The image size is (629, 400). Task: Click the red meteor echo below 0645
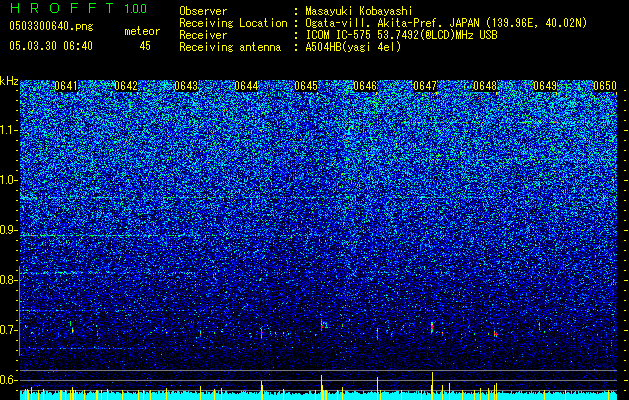pyautogui.click(x=322, y=326)
